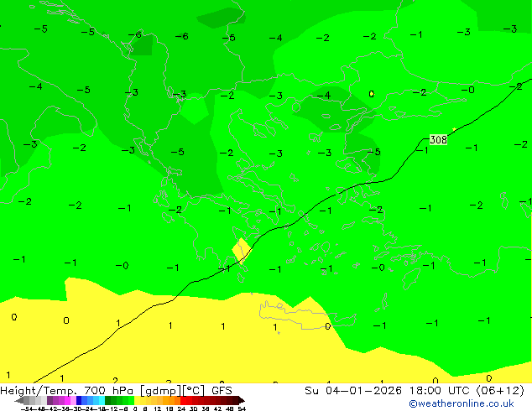Select the dark green legend swatch

tap(107, 400)
